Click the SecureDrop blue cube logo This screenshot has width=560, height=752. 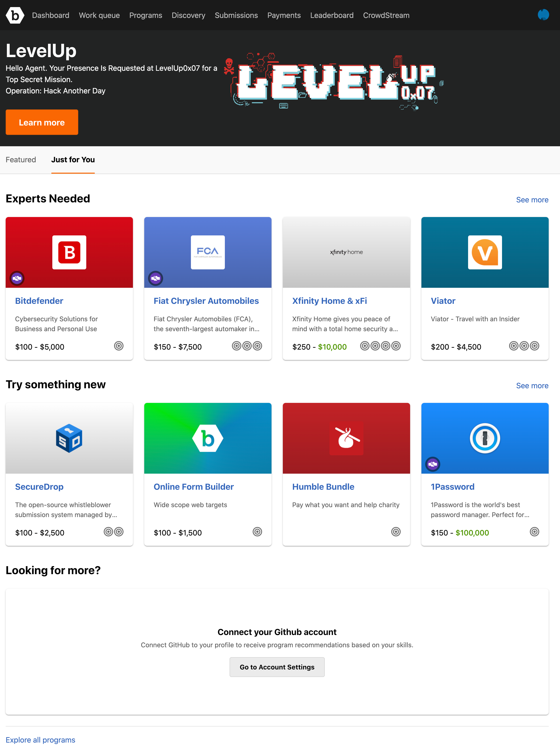69,438
